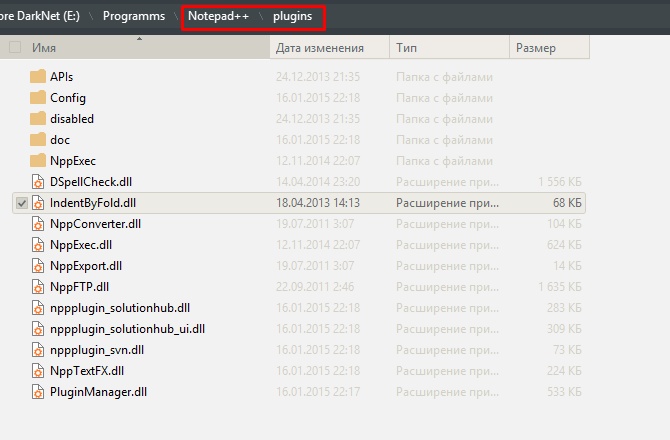Select DSpellCheck.dll file name
Viewport: 670px width, 440px height.
tap(91, 182)
